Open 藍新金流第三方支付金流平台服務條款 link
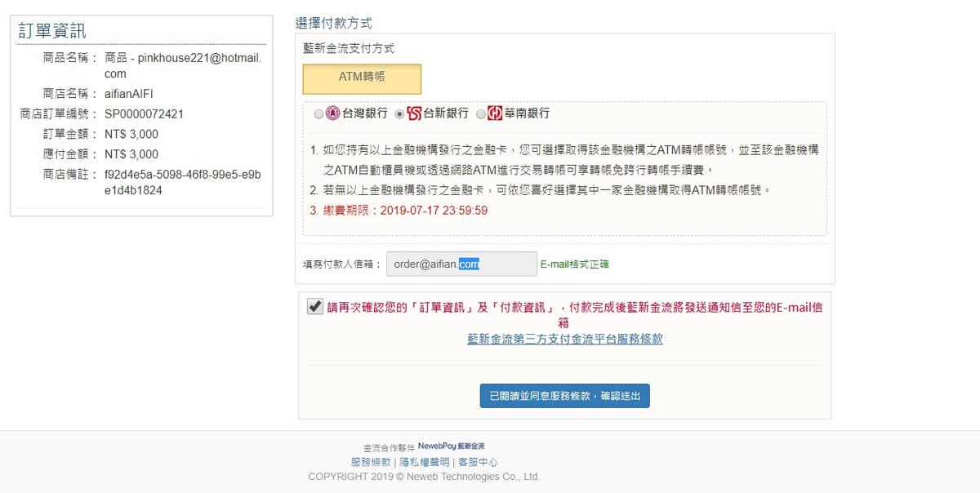Viewport: 980px width, 493px height. coord(564,339)
